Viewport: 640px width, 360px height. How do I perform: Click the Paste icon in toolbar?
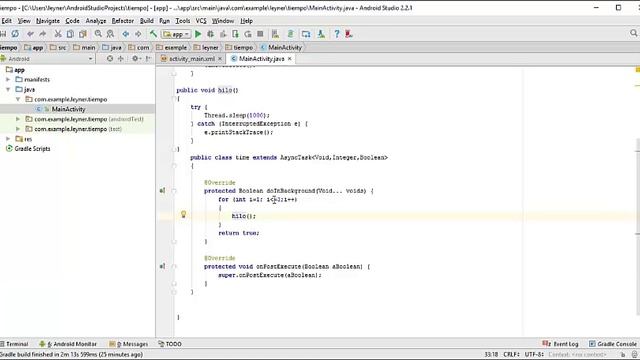[83, 34]
